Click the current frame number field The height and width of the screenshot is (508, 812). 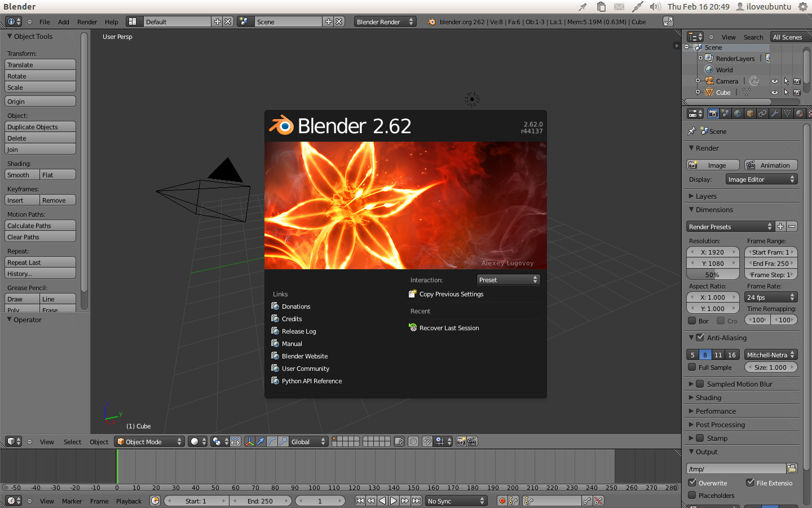point(320,501)
